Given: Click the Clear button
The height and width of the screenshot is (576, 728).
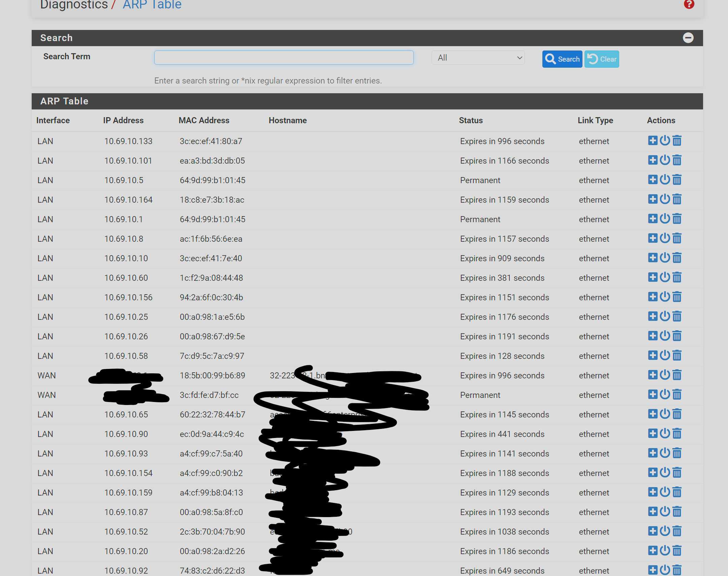Looking at the screenshot, I should 602,59.
